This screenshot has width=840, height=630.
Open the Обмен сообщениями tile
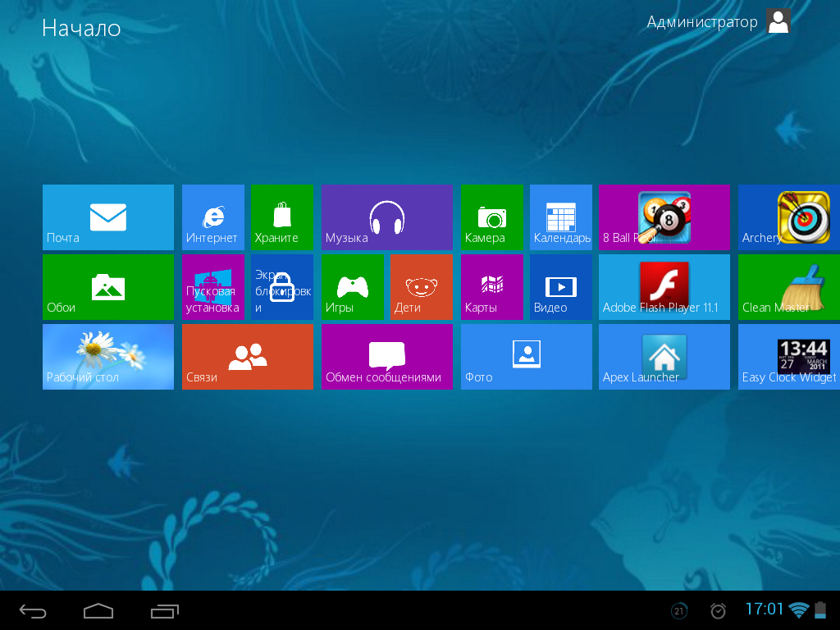point(387,357)
